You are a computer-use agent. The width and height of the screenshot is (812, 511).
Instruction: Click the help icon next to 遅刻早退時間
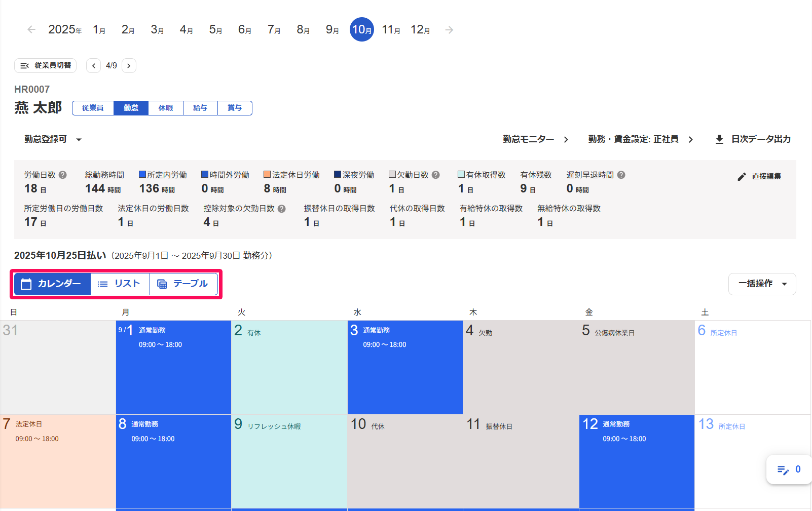pos(621,175)
